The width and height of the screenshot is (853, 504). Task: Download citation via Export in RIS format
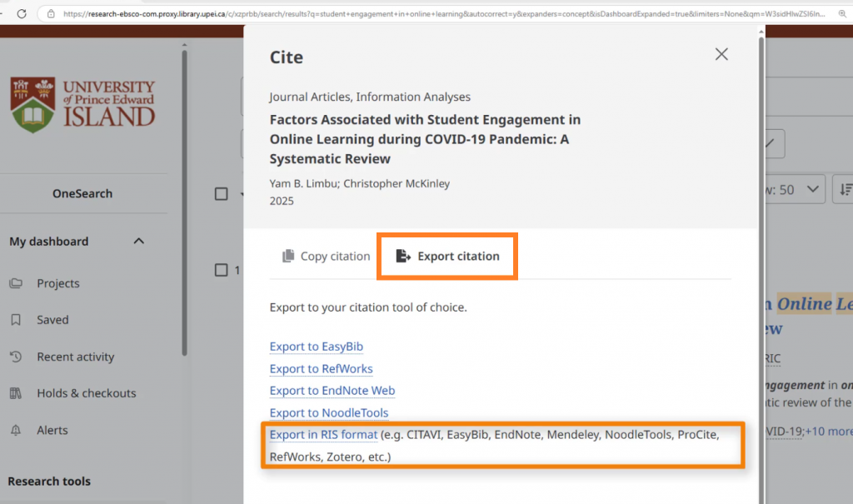pos(322,435)
